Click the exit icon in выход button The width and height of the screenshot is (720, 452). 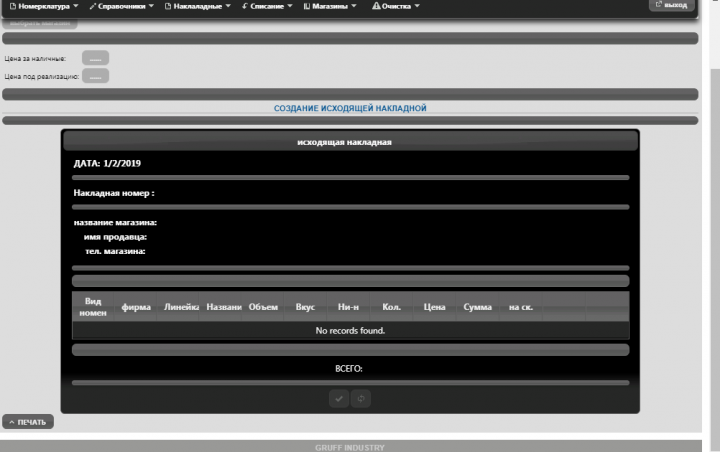click(658, 4)
